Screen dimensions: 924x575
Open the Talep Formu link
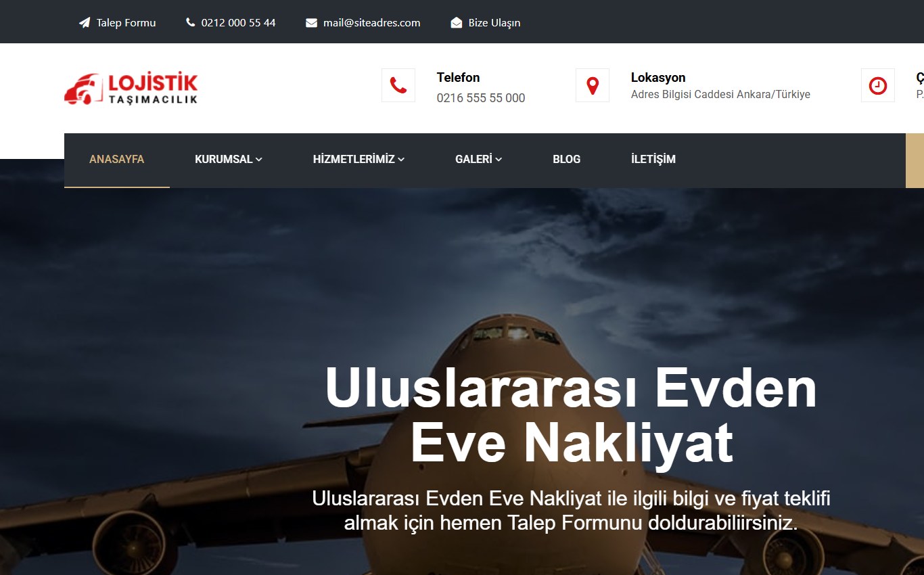126,23
